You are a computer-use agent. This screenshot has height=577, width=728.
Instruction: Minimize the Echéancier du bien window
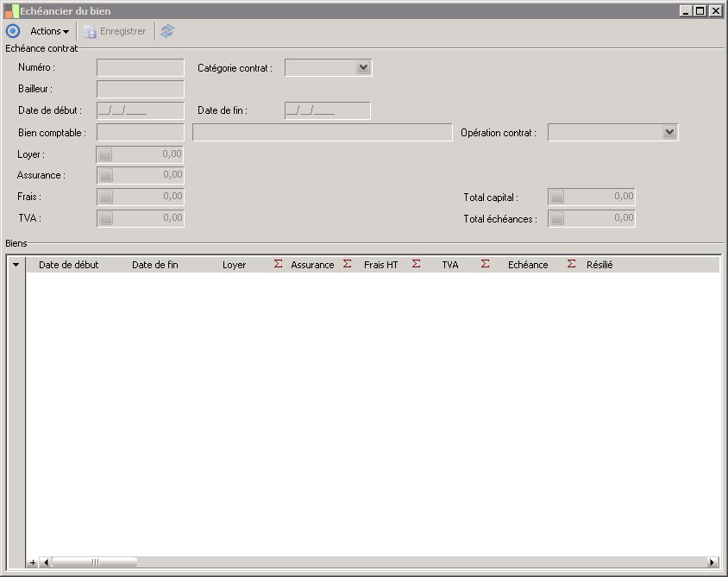click(x=685, y=11)
